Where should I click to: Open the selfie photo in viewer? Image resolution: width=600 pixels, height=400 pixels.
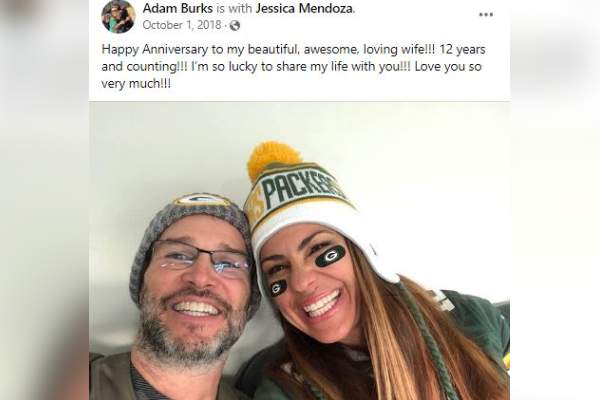pos(300,251)
